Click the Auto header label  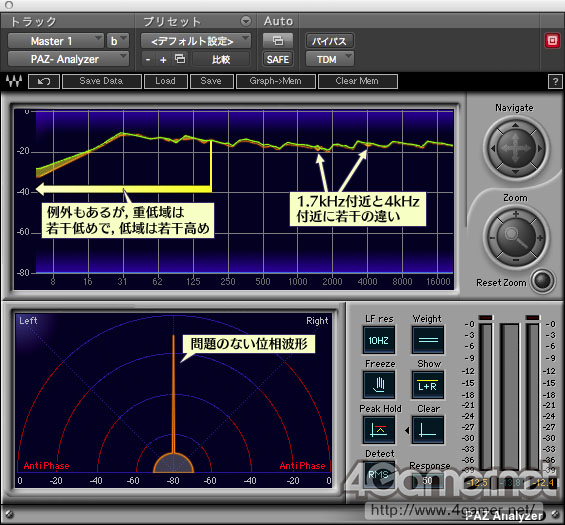(278, 21)
